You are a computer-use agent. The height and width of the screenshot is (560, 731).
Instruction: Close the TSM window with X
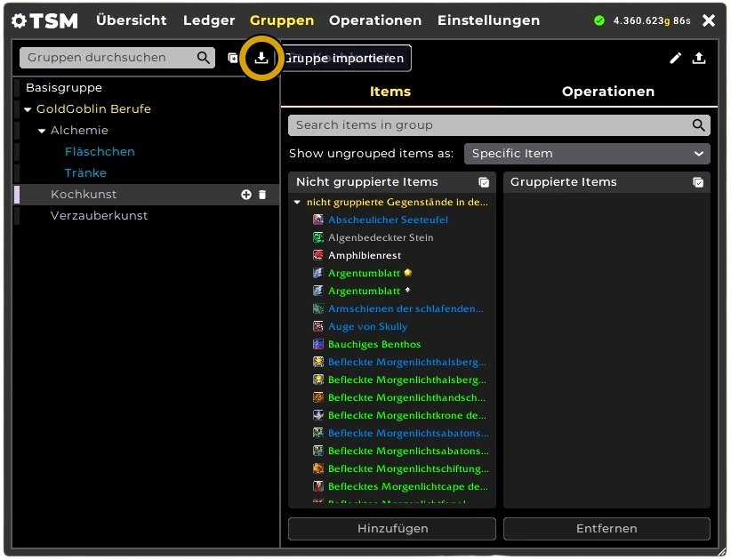709,20
